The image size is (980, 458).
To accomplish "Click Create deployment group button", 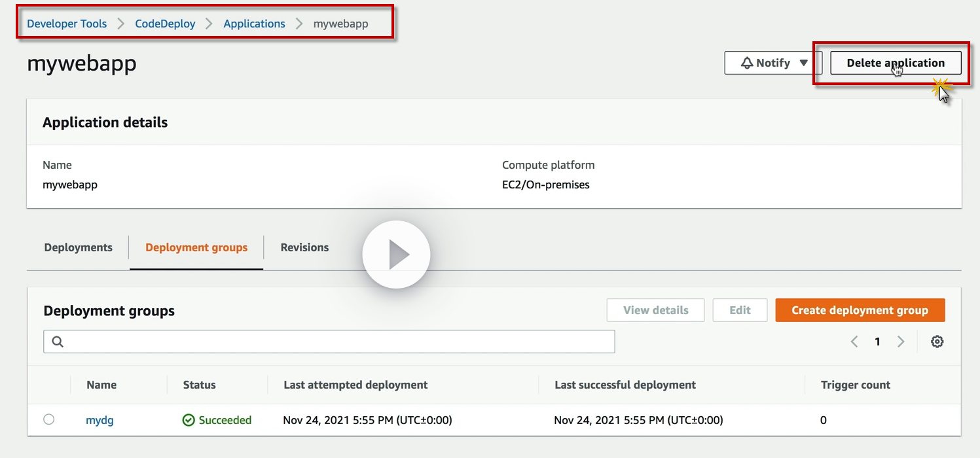I will [860, 310].
